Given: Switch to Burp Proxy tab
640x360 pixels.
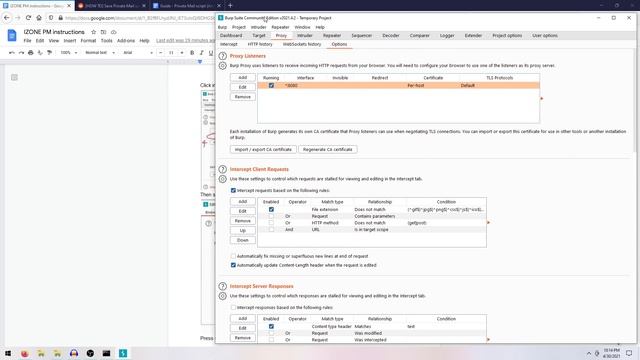Looking at the screenshot, I should point(281,36).
